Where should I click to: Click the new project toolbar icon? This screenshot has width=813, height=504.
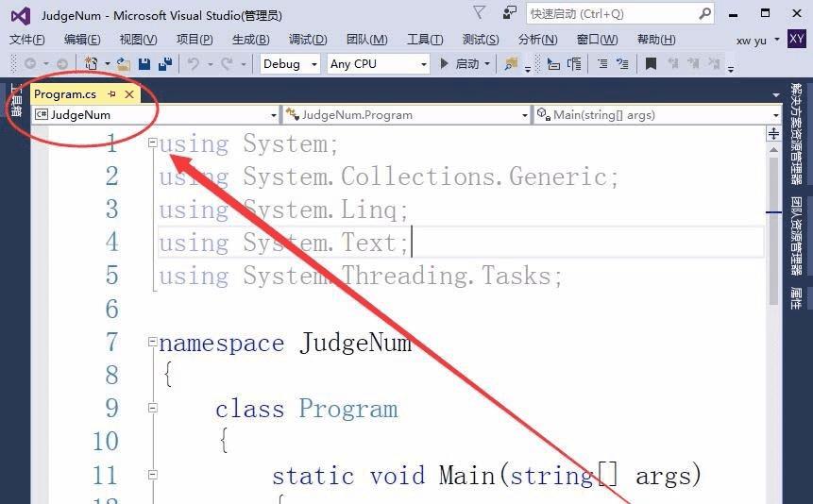pyautogui.click(x=92, y=64)
